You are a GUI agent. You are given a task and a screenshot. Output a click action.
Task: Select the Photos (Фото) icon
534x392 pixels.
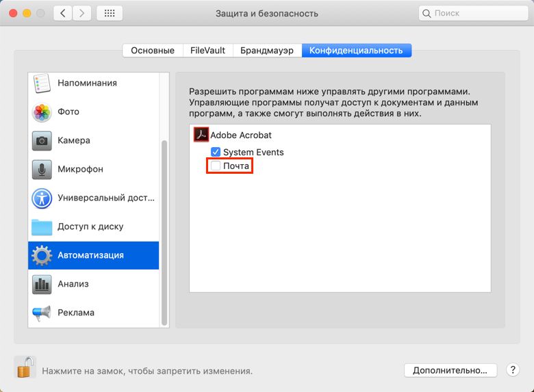[x=42, y=112]
